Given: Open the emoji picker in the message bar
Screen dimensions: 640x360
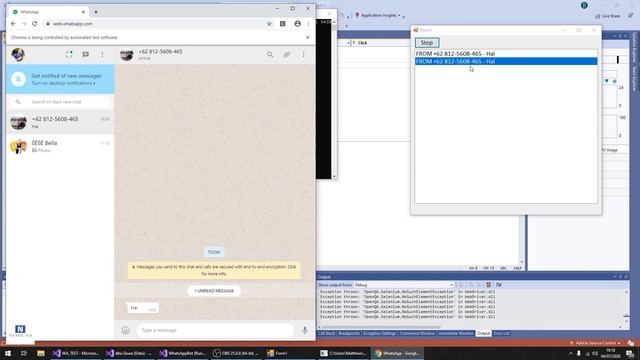Looking at the screenshot, I should click(126, 330).
